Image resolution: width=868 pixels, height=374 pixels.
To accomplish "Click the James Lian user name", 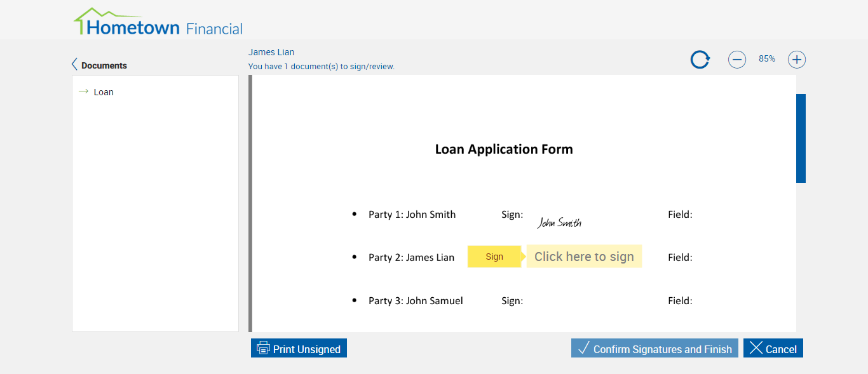I will (271, 52).
